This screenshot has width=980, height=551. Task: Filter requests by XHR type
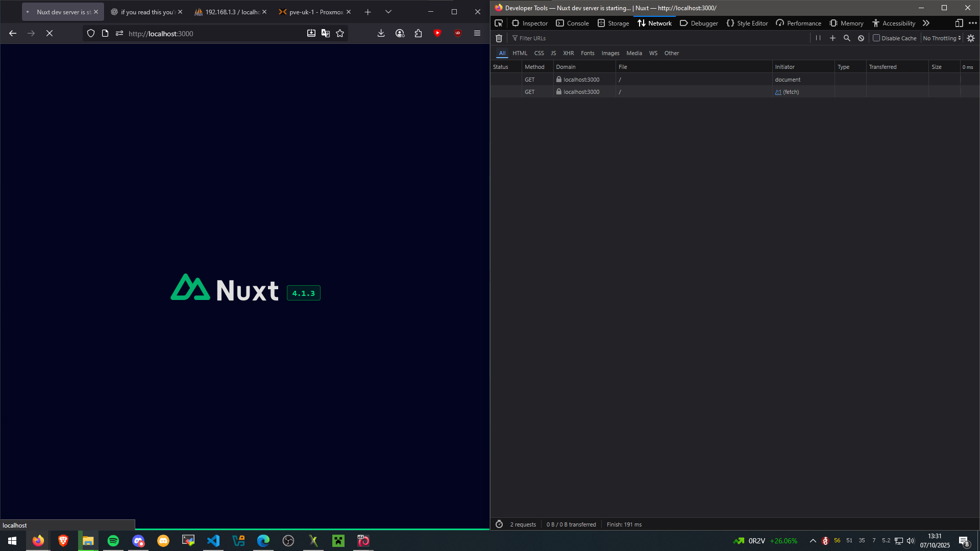pos(568,53)
